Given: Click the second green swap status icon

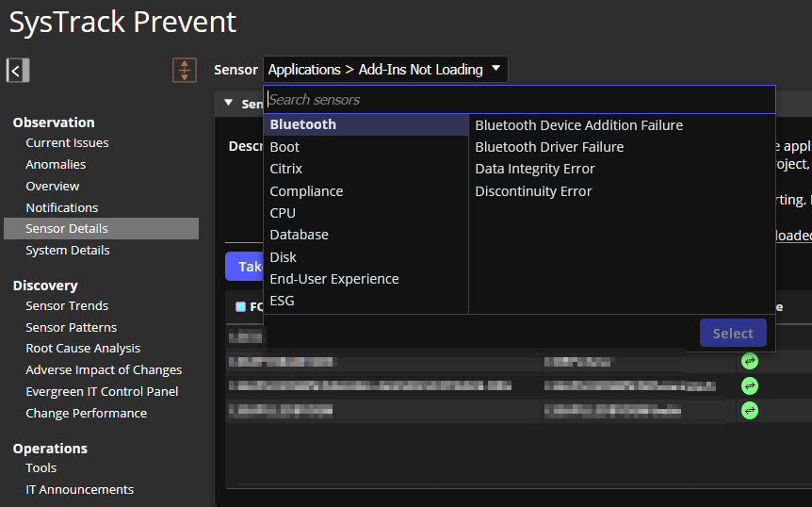Looking at the screenshot, I should pos(750,385).
